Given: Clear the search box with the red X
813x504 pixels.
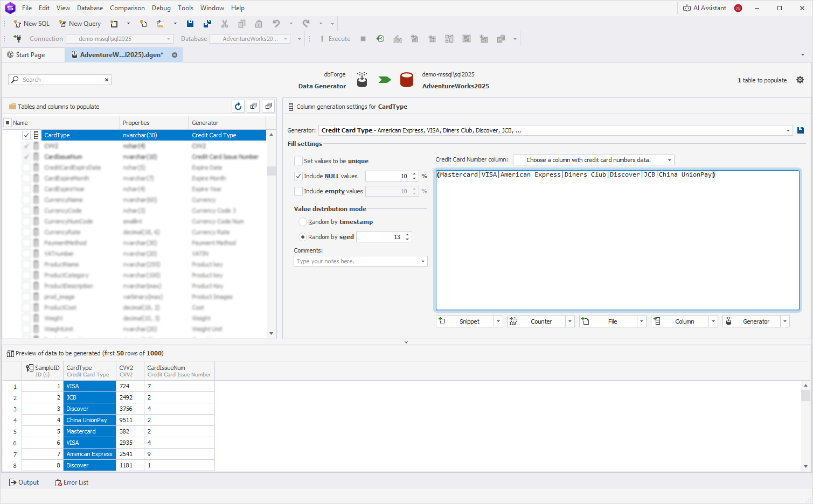Looking at the screenshot, I should click(x=107, y=80).
